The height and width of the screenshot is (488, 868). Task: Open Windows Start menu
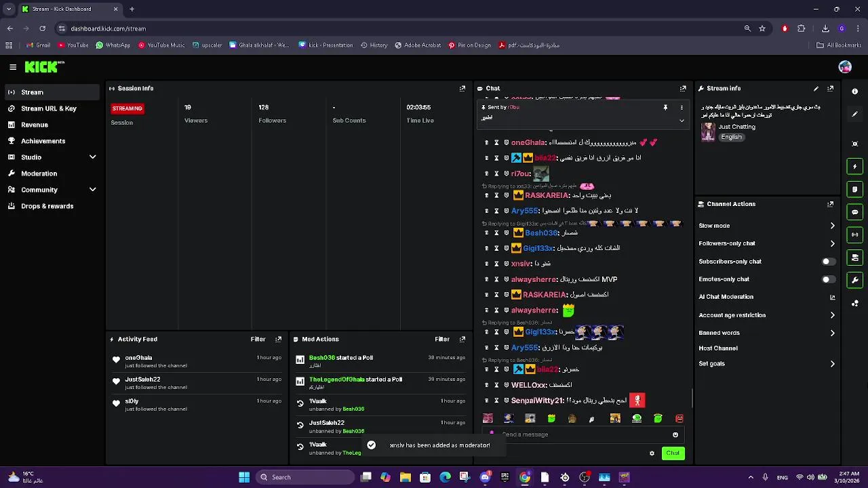point(244,477)
